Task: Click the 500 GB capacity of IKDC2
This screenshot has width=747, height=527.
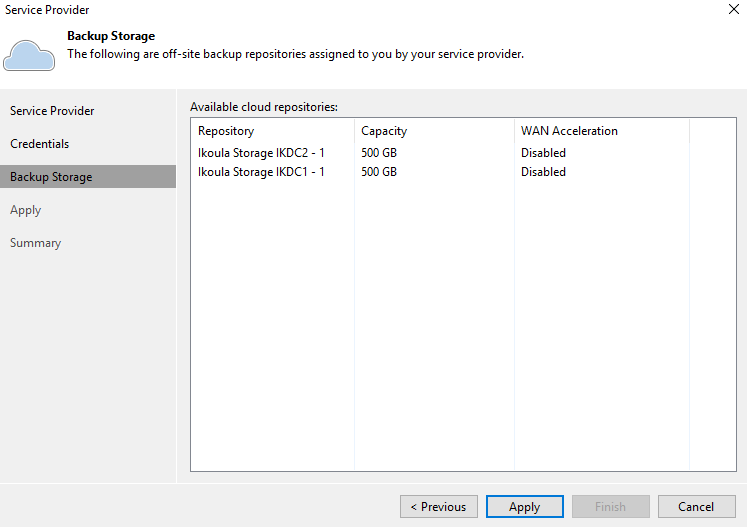Action: click(x=379, y=153)
